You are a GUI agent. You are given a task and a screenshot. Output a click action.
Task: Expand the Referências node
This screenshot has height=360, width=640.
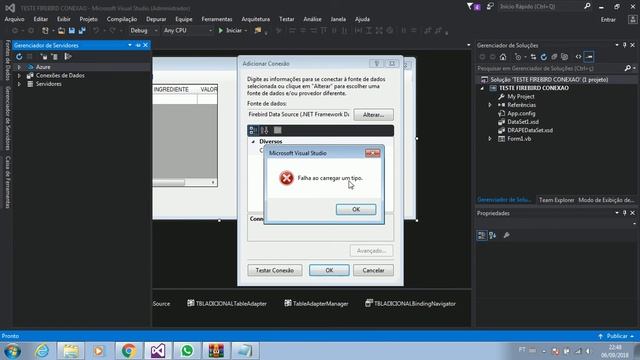pos(490,105)
